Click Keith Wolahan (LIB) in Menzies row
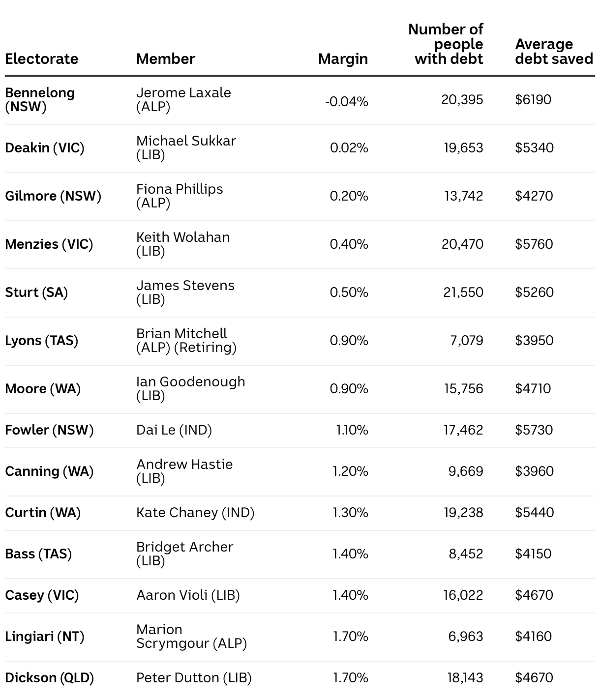The width and height of the screenshot is (600, 700). tap(183, 244)
